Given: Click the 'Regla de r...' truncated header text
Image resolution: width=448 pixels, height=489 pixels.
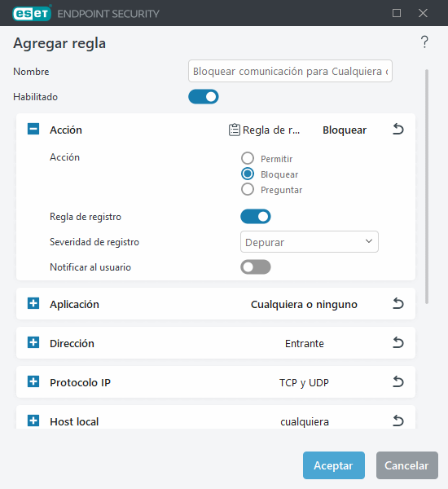Looking at the screenshot, I should coord(271,130).
